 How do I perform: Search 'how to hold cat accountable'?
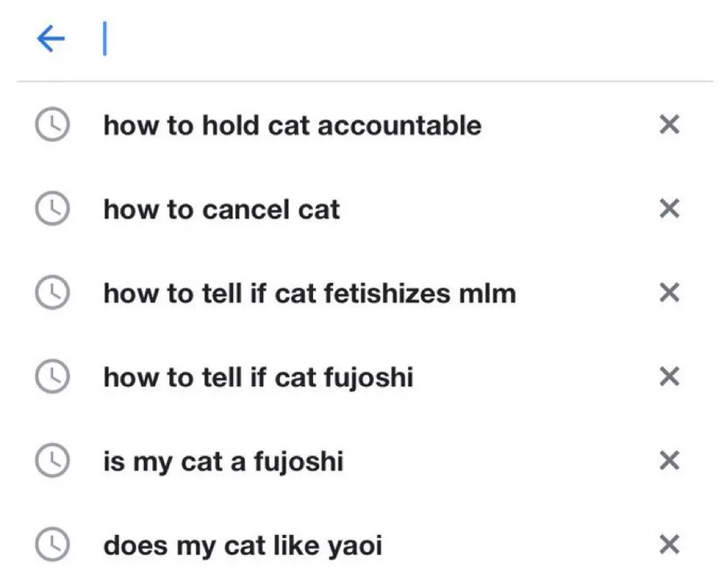pos(292,125)
